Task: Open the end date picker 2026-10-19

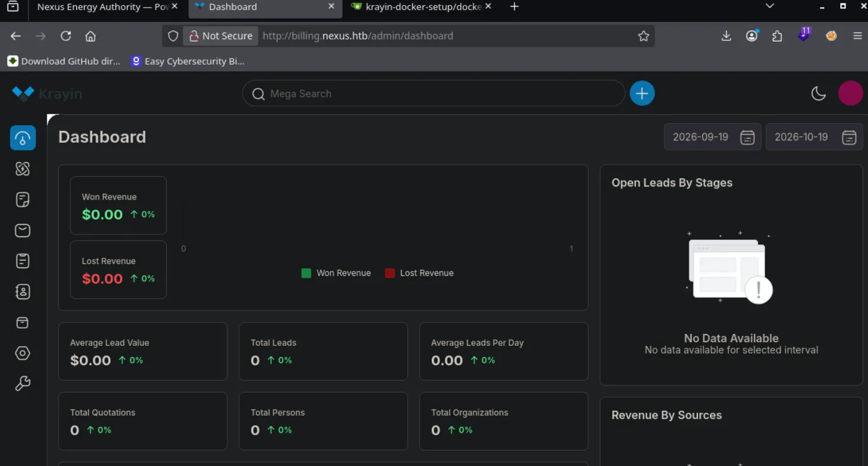Action: (814, 137)
